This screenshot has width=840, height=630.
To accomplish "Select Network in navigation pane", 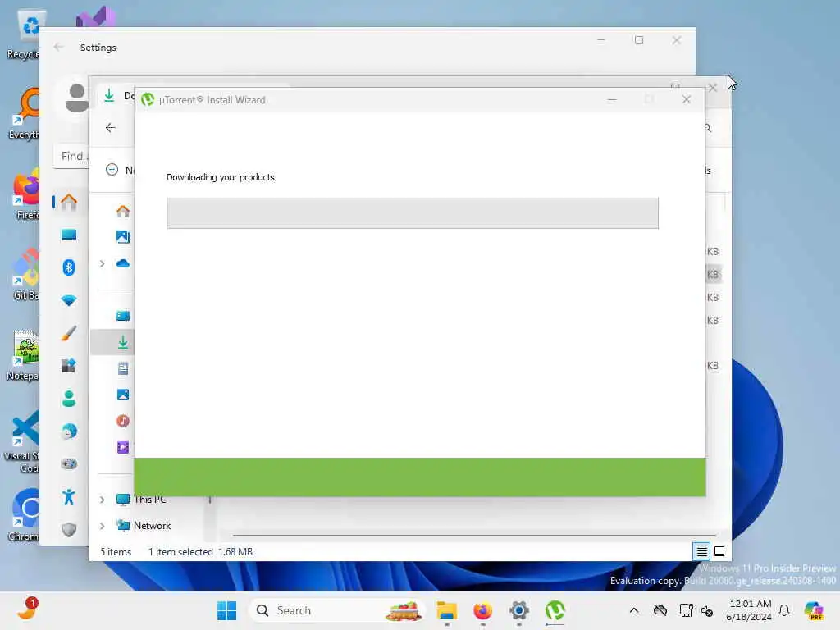I will 144,526.
